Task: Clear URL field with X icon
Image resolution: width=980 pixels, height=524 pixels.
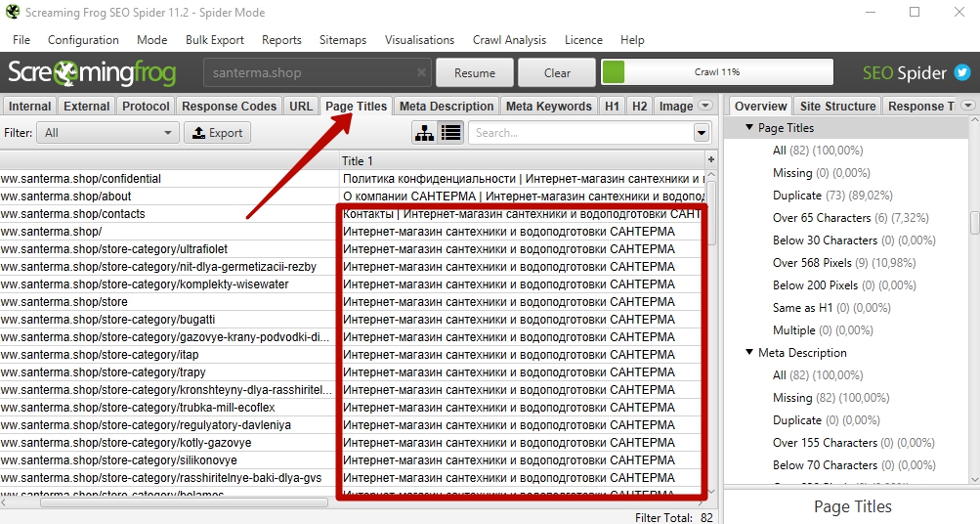Action: [421, 72]
